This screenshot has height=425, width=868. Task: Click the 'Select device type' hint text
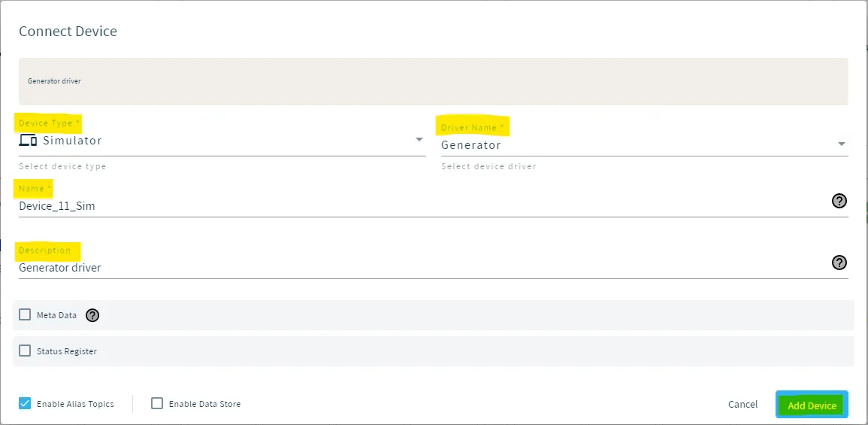(62, 166)
